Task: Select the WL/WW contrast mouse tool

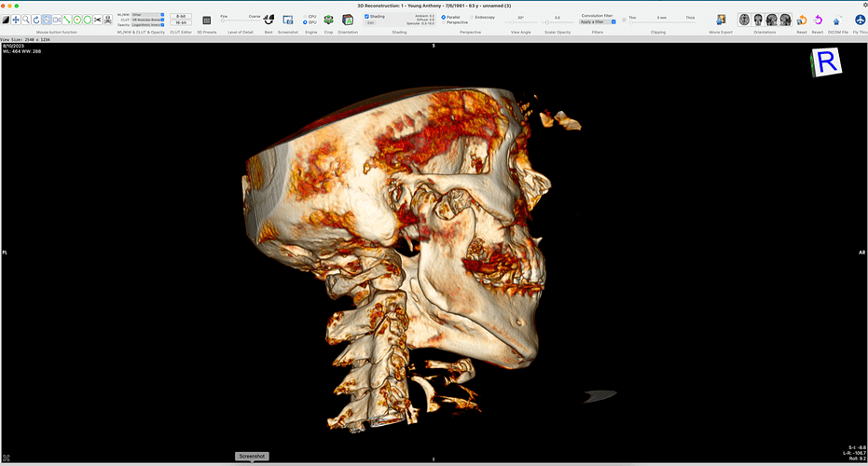Action: point(6,20)
